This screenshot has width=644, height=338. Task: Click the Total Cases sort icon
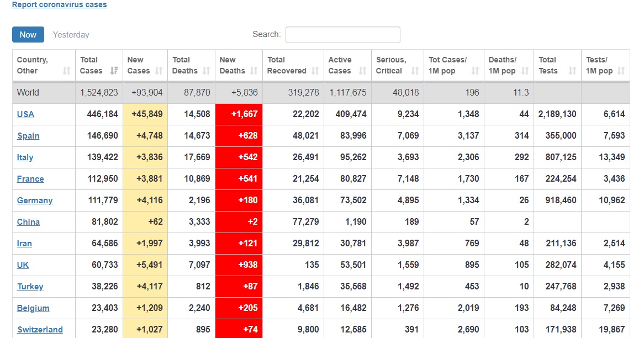(x=114, y=71)
